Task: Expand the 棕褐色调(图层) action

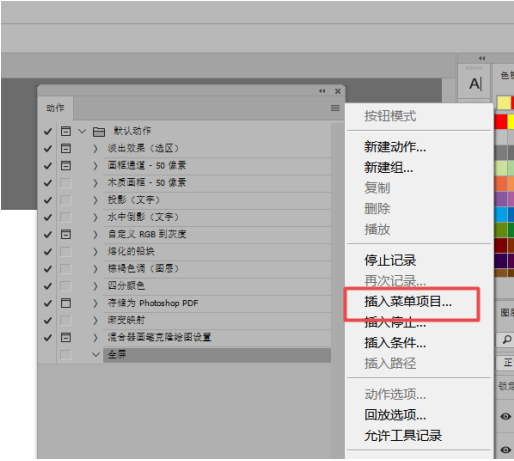Action: [95, 269]
